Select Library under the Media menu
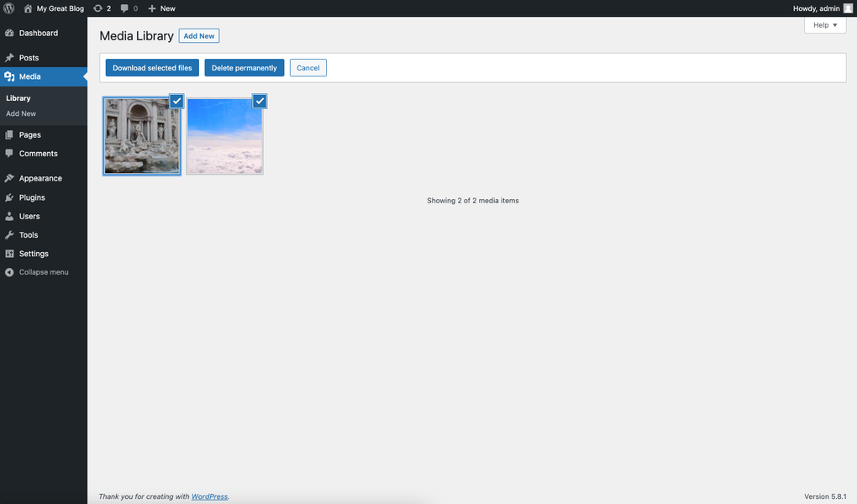 18,97
